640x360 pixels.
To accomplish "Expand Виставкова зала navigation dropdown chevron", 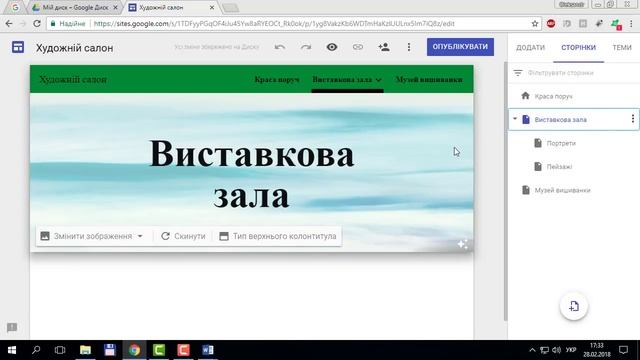I will (x=378, y=80).
